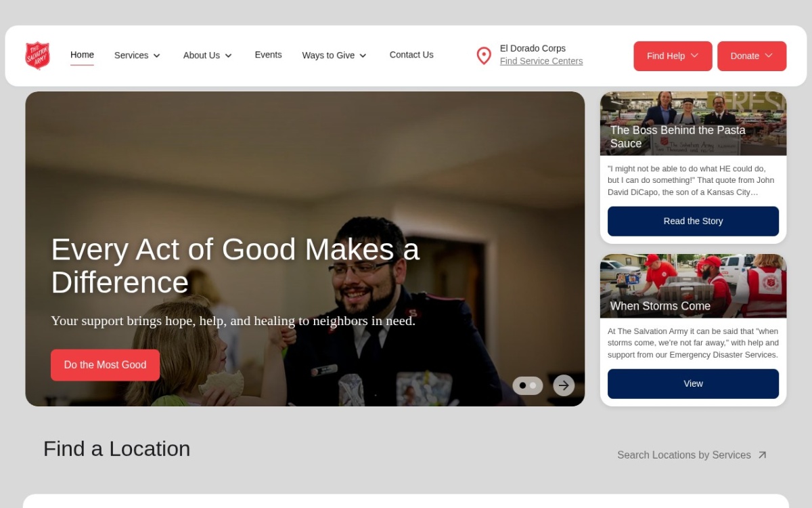
Task: Click the John David DiCapo quote excerpt
Action: tap(691, 180)
